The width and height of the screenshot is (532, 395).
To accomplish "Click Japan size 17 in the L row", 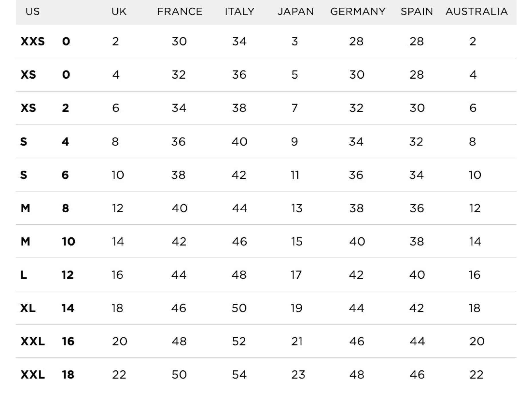I will [x=296, y=275].
